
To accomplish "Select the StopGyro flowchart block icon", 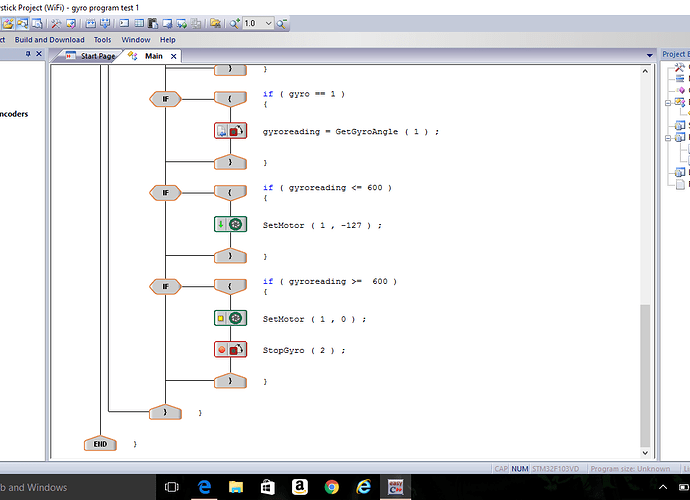I will tap(231, 349).
